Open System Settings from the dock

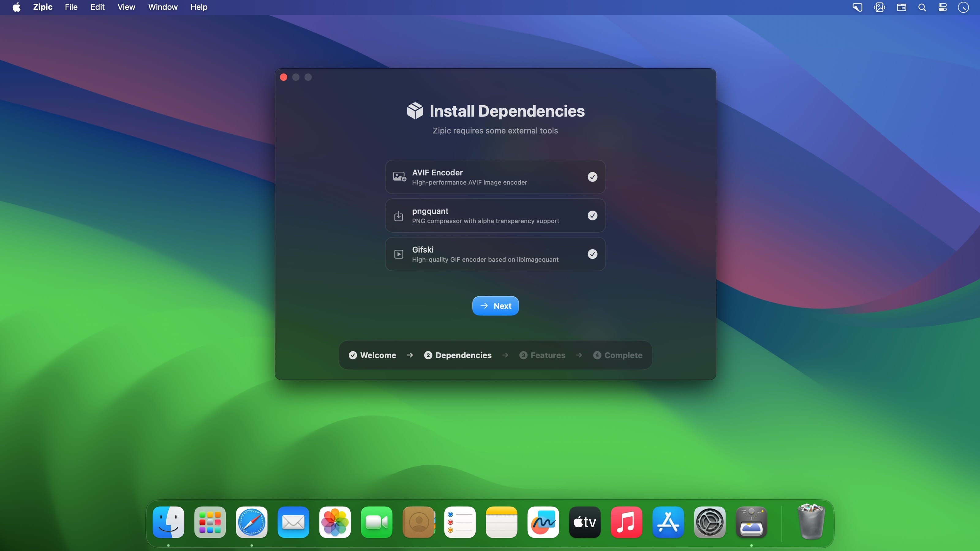[709, 522]
